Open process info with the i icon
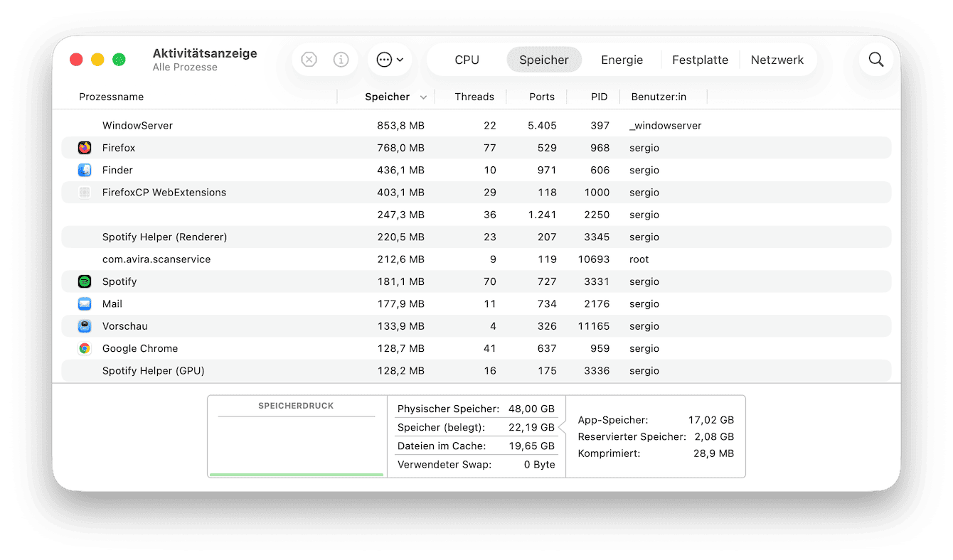Screen dimensions: 953x560 (341, 60)
